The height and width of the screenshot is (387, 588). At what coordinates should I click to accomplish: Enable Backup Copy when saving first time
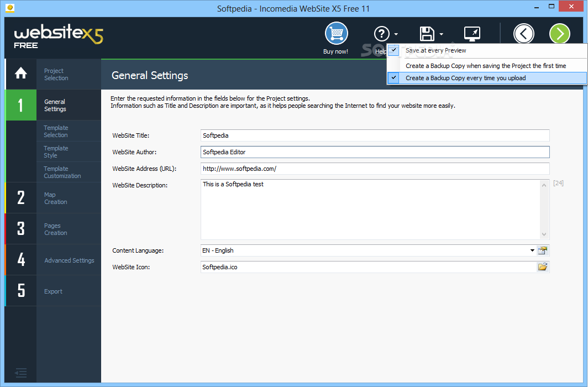click(x=487, y=66)
